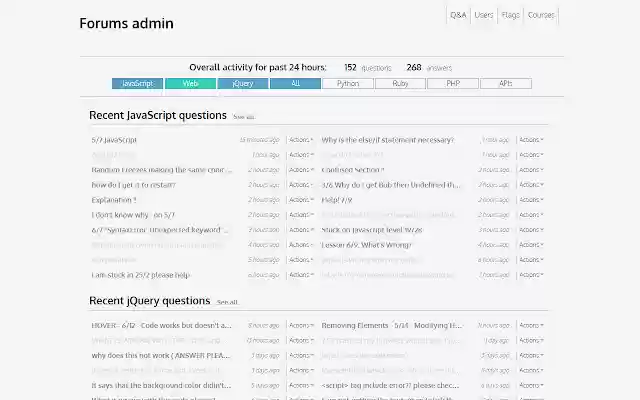Expand Actions for 'It says that the background color'
Image resolution: width=640 pixels, height=400 pixels.
(x=301, y=386)
